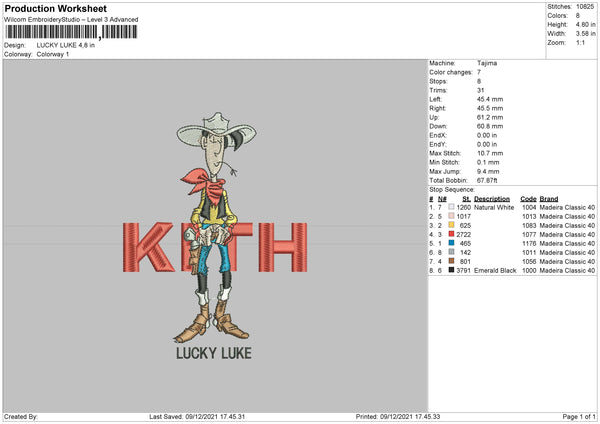Click the 'St.' column header
The width and height of the screenshot is (600, 424).
(x=466, y=199)
